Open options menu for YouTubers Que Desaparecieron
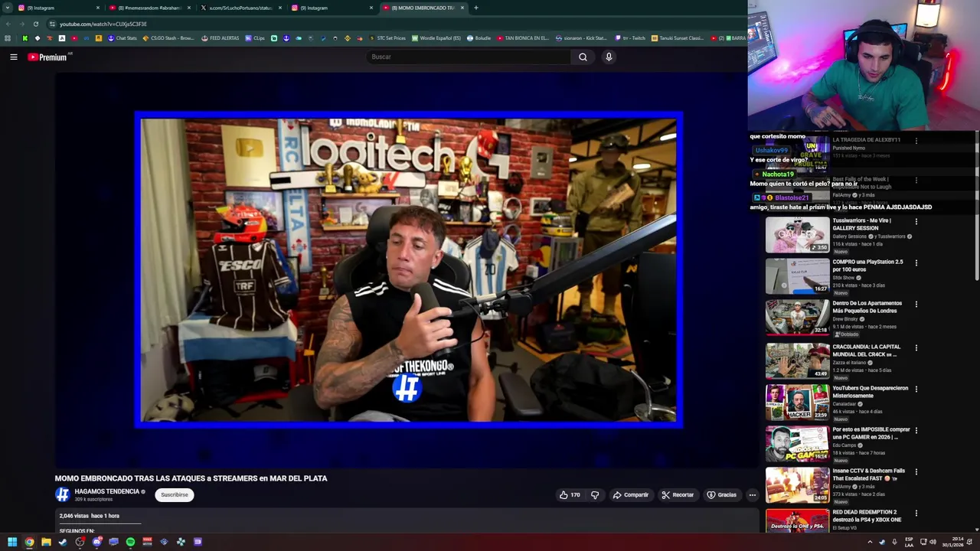The width and height of the screenshot is (980, 551). (916, 390)
